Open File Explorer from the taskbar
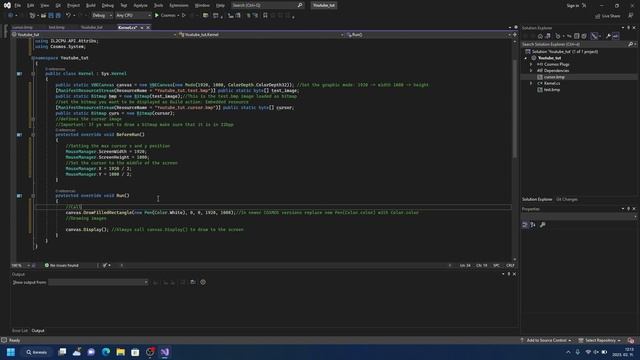The image size is (640, 360). click(x=120, y=352)
